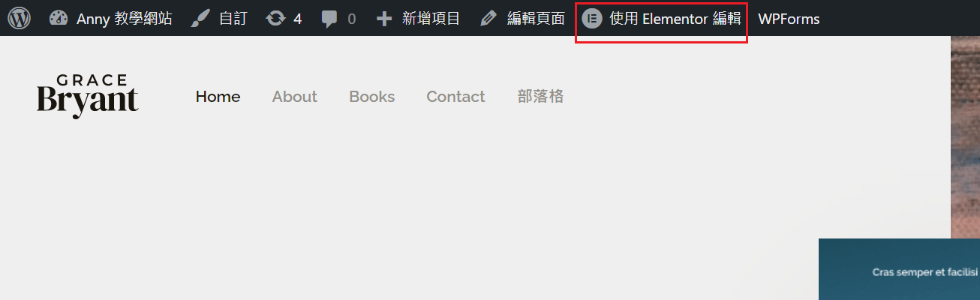This screenshot has height=300, width=980.
Task: Navigate to the Books page
Action: pos(372,97)
